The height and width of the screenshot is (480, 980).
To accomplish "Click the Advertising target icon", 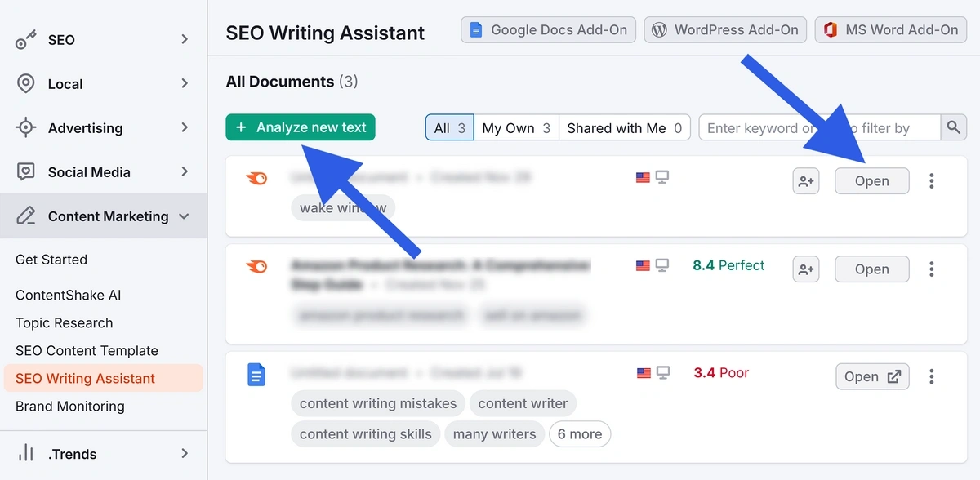I will tap(26, 127).
